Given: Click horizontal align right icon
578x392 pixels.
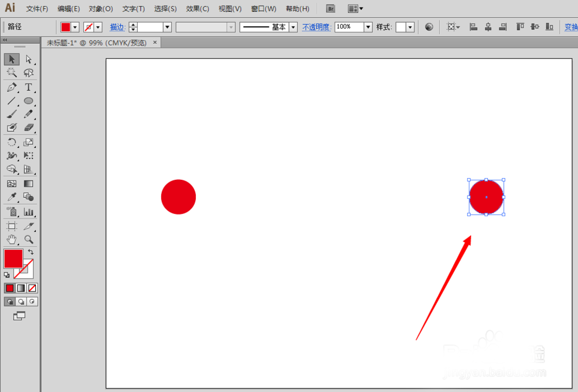Looking at the screenshot, I should click(502, 27).
